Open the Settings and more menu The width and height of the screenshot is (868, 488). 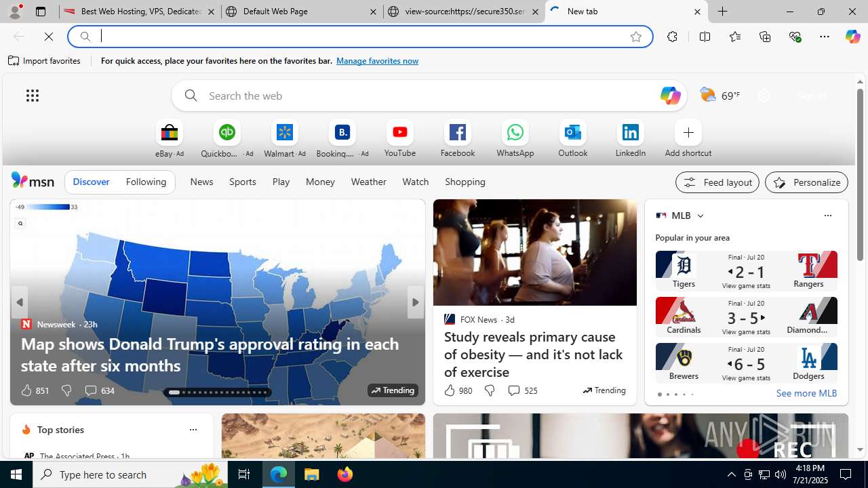[x=825, y=37]
